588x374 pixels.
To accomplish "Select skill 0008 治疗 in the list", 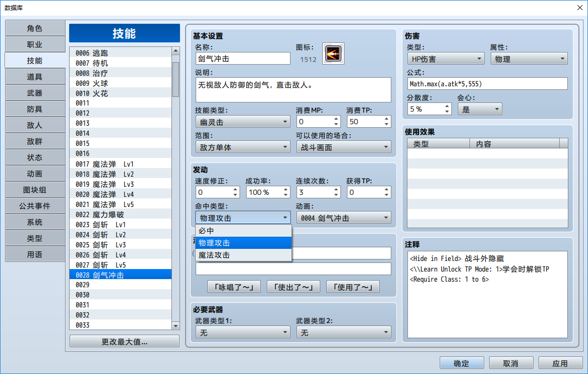I will [121, 73].
